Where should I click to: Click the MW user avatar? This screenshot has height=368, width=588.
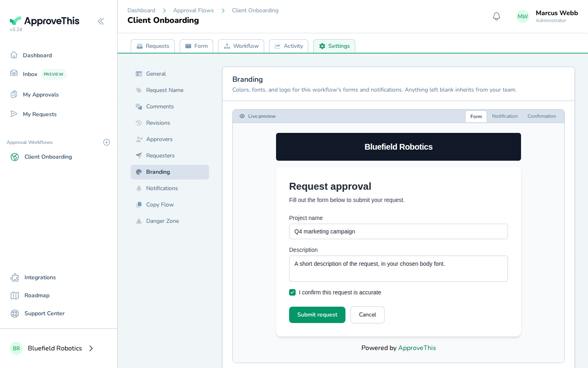(523, 16)
